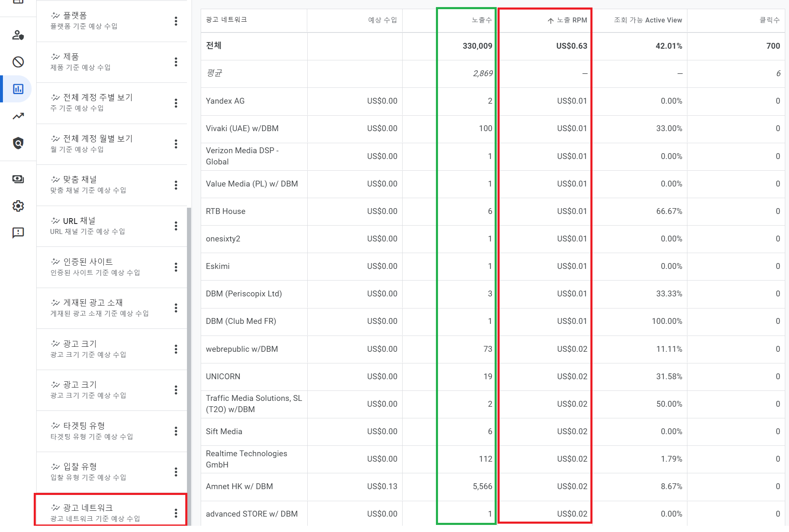Open the Reports icon in left sidebar

(x=18, y=89)
